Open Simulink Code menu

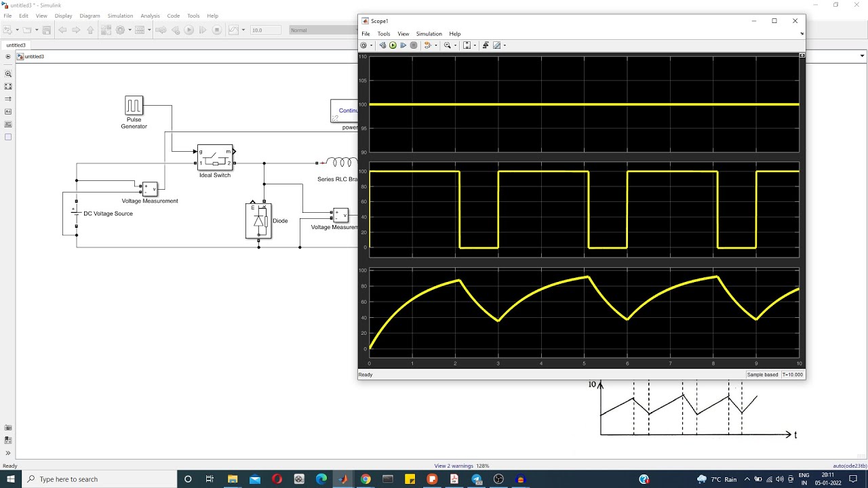pos(174,16)
